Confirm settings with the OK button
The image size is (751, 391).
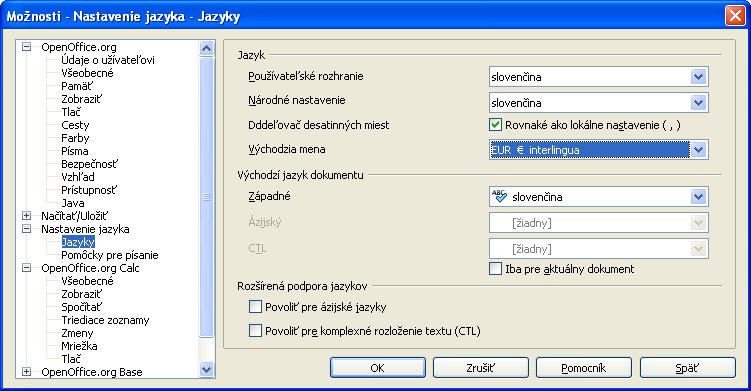377,368
